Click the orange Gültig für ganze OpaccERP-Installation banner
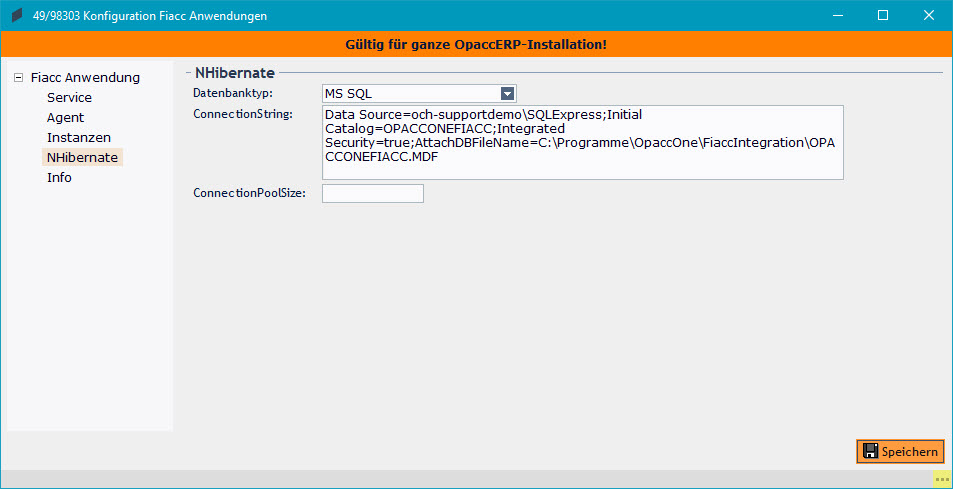Viewport: 953px width, 489px height. click(x=476, y=44)
